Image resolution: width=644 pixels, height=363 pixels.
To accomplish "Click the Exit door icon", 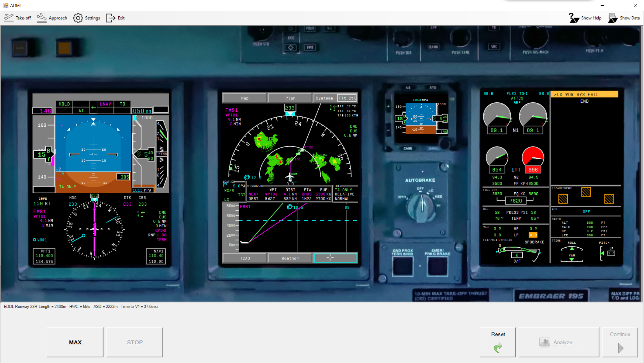I will click(110, 18).
